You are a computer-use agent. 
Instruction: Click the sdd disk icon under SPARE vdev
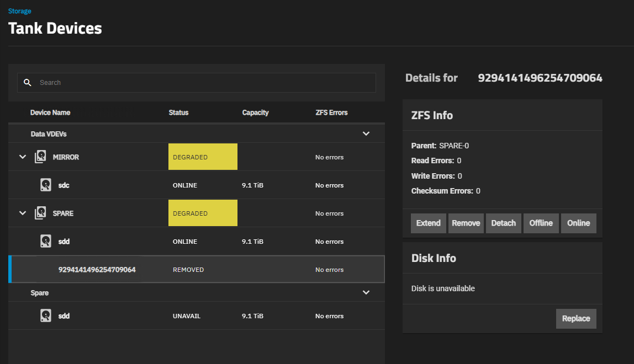click(x=46, y=242)
